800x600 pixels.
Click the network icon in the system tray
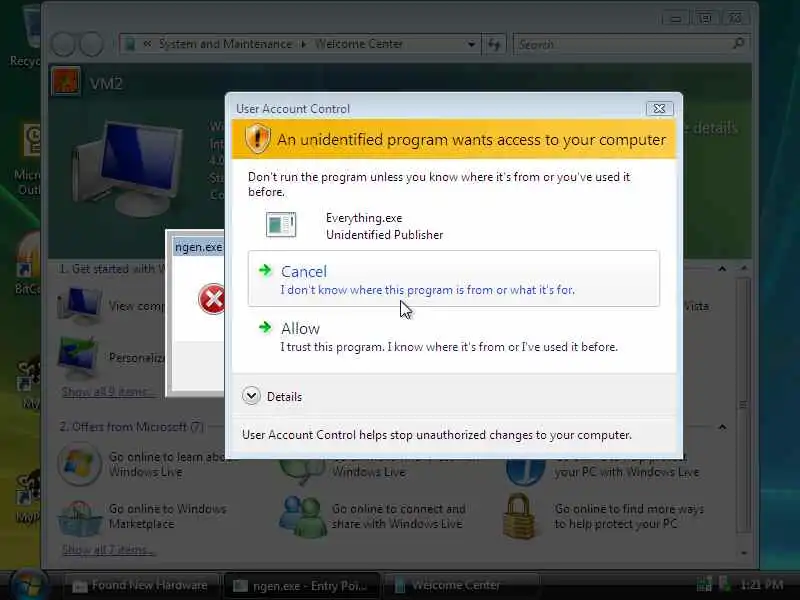click(705, 584)
